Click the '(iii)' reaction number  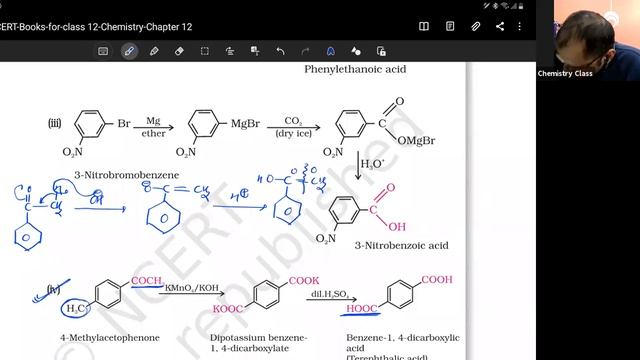coord(55,123)
